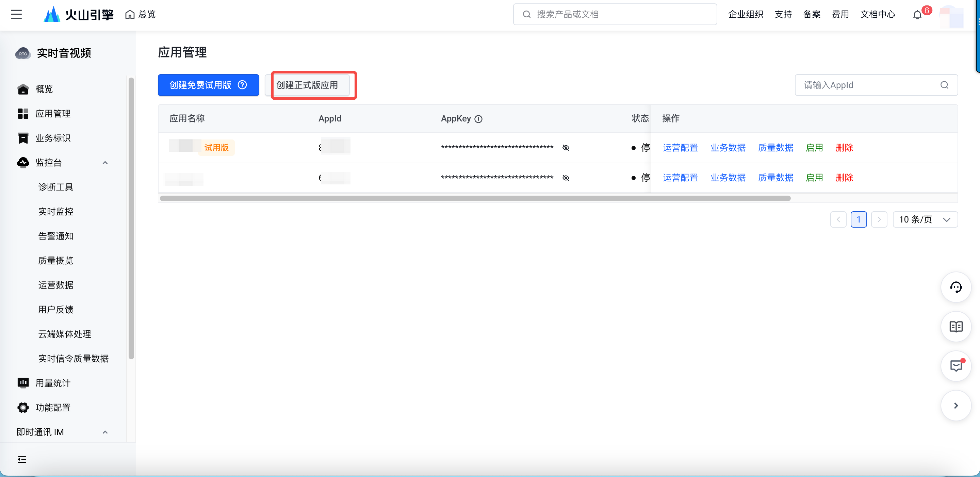The image size is (980, 477).
Task: Open the feedback message icon
Action: click(x=955, y=366)
